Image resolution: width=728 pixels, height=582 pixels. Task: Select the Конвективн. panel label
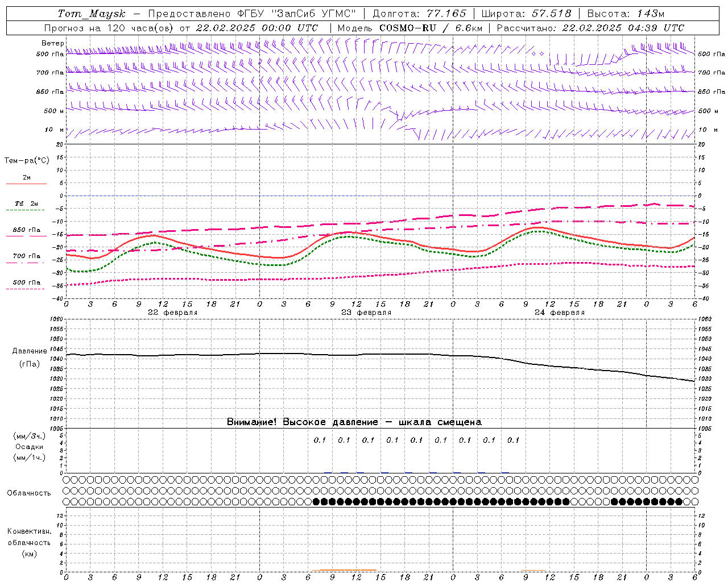pyautogui.click(x=29, y=531)
